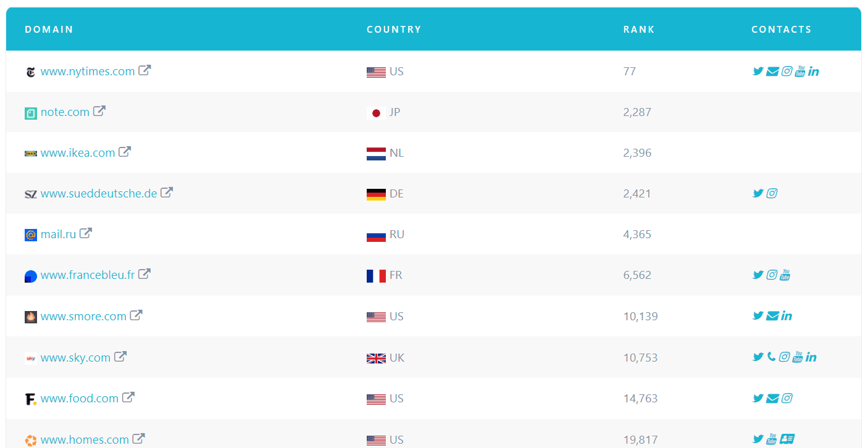Click the phone icon for sky.com
The width and height of the screenshot is (868, 448).
click(772, 357)
